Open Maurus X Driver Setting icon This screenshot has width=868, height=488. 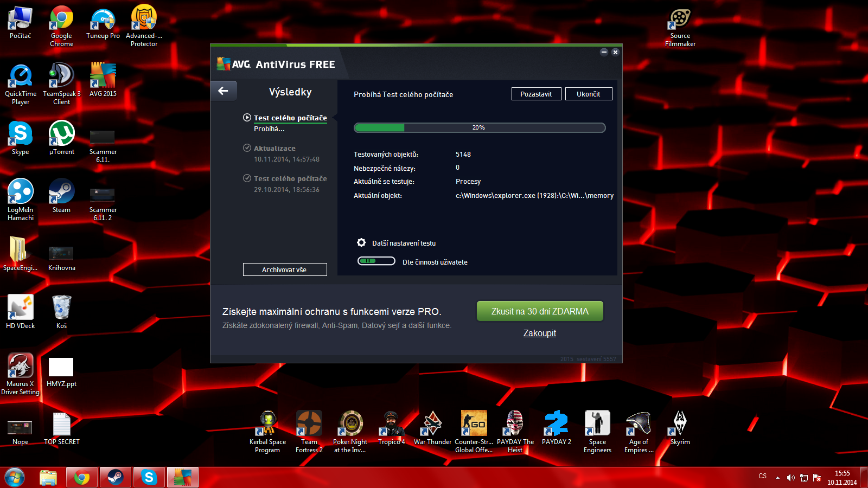[21, 374]
